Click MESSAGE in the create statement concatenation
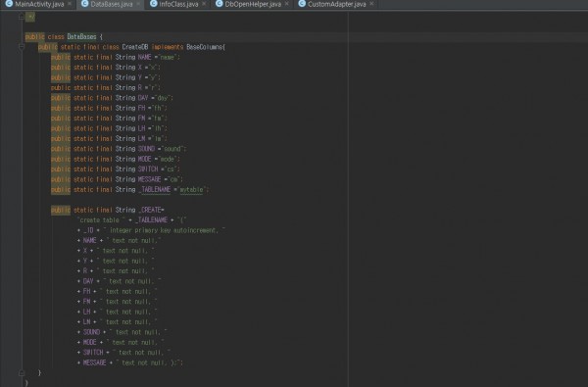The height and width of the screenshot is (387, 588). 94,363
